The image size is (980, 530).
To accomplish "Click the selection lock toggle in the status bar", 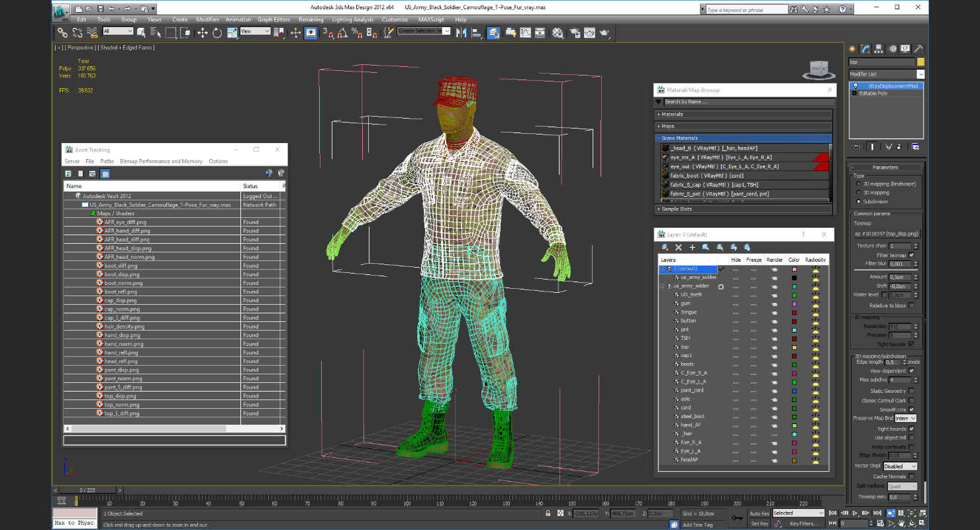I will click(548, 513).
